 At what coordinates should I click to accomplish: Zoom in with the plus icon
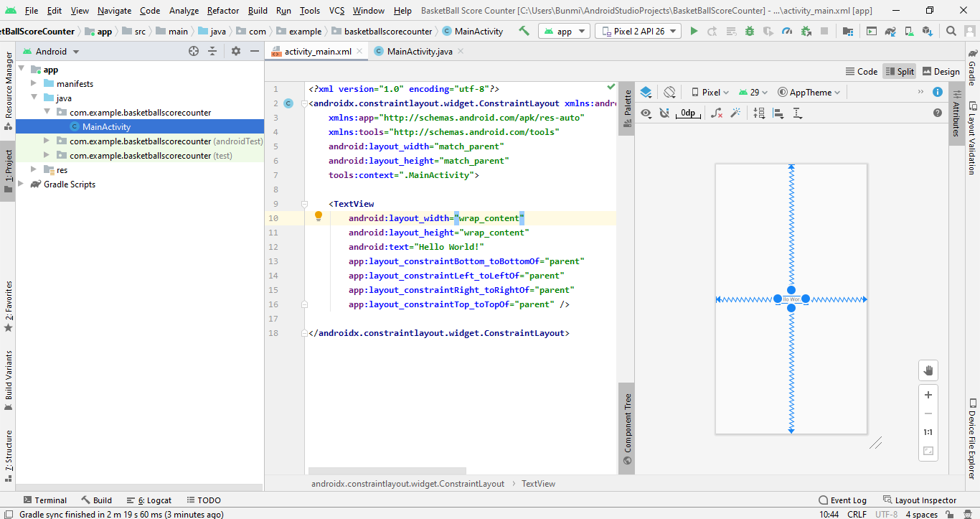(928, 395)
